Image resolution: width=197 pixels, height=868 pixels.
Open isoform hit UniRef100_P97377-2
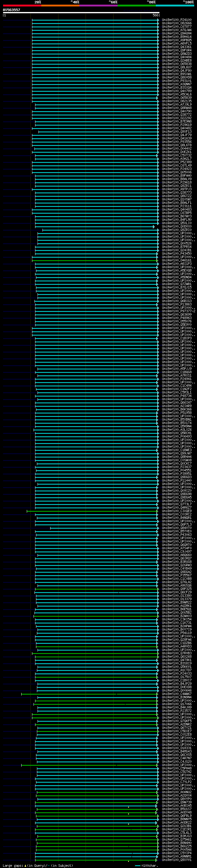[x=179, y=311]
